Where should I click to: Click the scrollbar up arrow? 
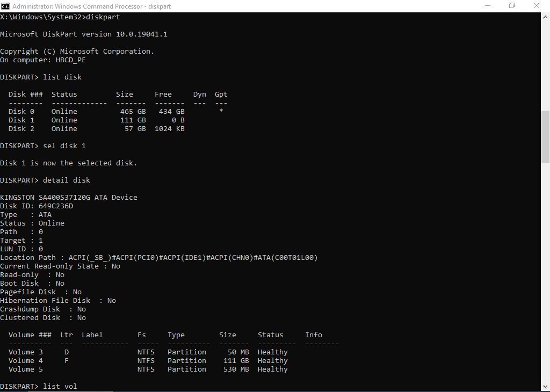coord(546,16)
